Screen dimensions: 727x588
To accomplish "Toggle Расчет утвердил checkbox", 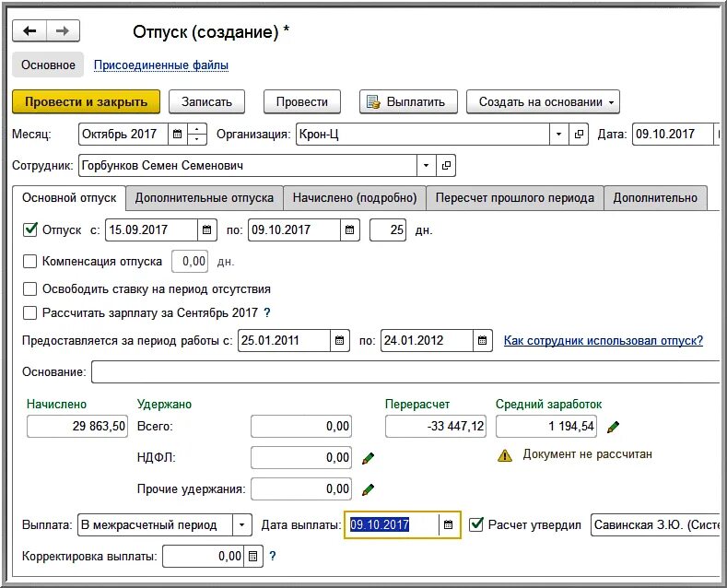I will pos(476,525).
